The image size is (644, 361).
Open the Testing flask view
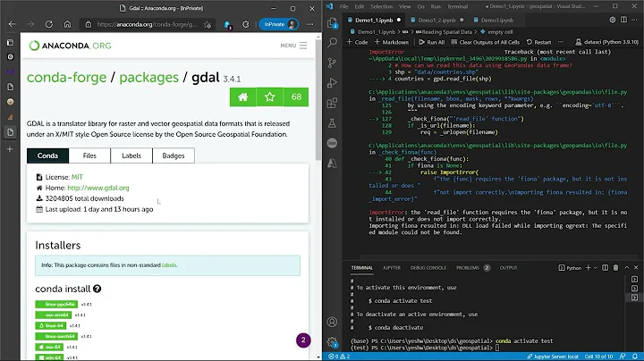pyautogui.click(x=332, y=122)
